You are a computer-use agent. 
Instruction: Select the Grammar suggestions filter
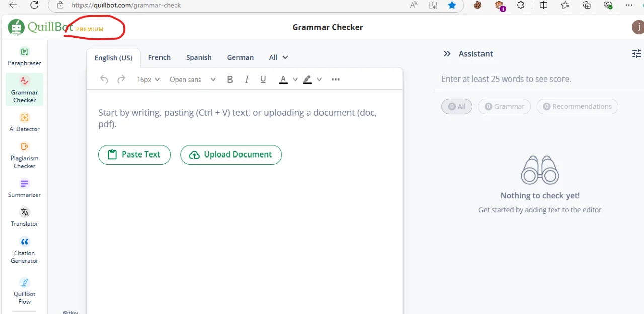coord(504,106)
